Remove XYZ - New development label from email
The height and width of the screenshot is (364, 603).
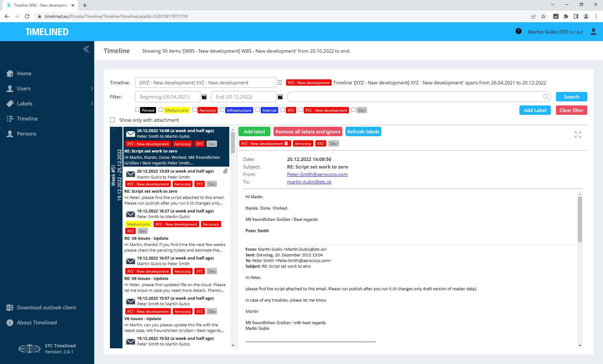click(286, 144)
